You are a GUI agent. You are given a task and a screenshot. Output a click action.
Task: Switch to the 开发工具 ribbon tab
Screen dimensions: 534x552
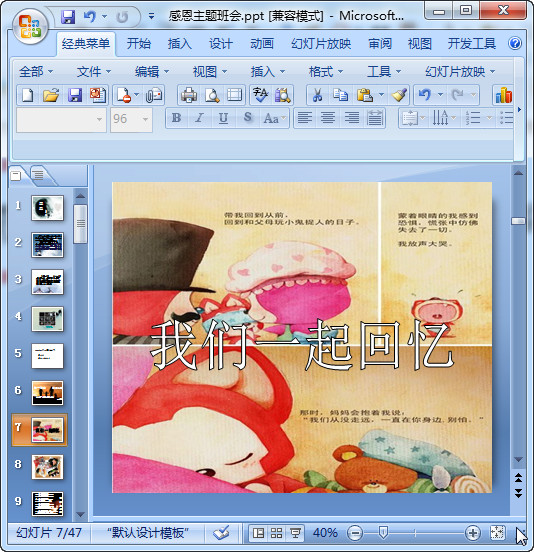click(472, 44)
